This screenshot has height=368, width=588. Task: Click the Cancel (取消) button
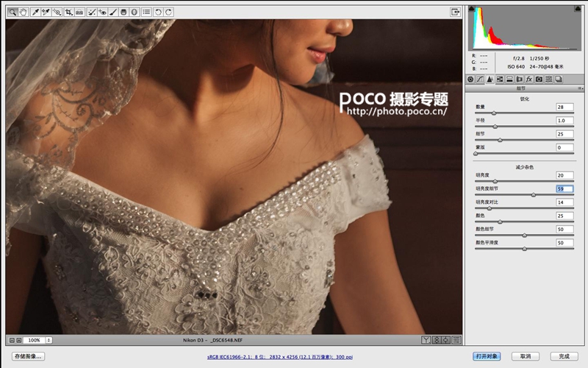point(526,356)
